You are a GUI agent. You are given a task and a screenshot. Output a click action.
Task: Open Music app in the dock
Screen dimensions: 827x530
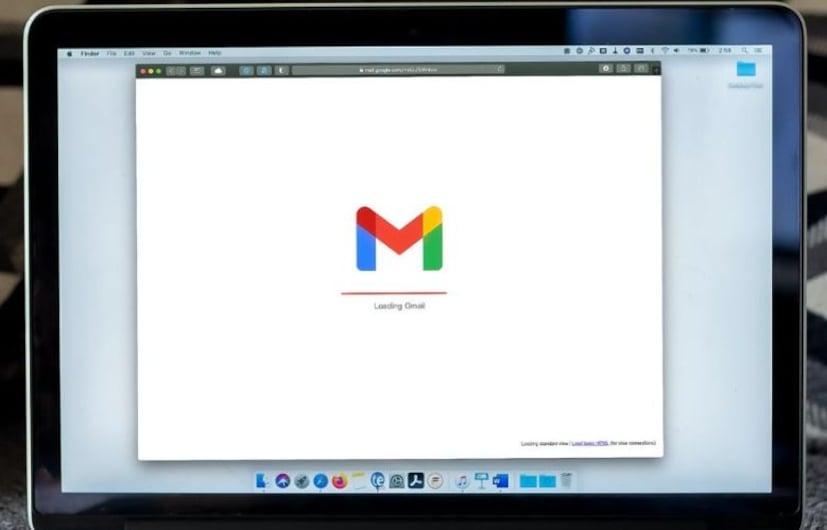(462, 481)
